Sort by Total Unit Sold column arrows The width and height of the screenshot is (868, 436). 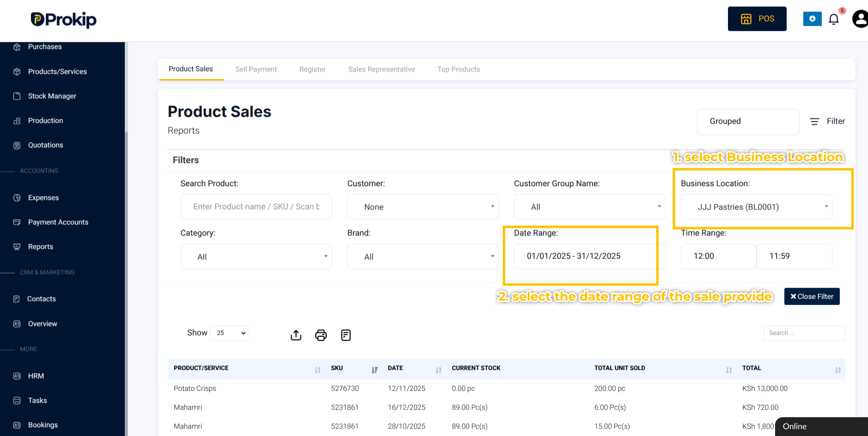pyautogui.click(x=729, y=370)
